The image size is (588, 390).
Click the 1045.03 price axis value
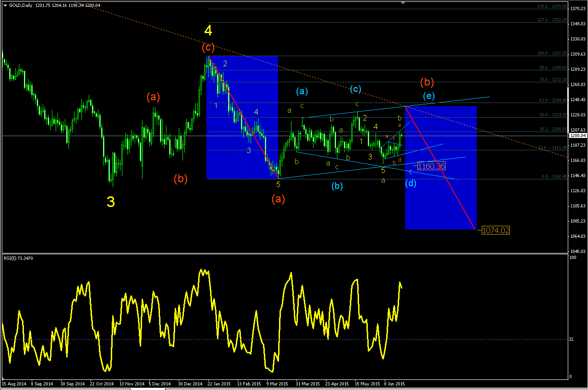click(578, 251)
